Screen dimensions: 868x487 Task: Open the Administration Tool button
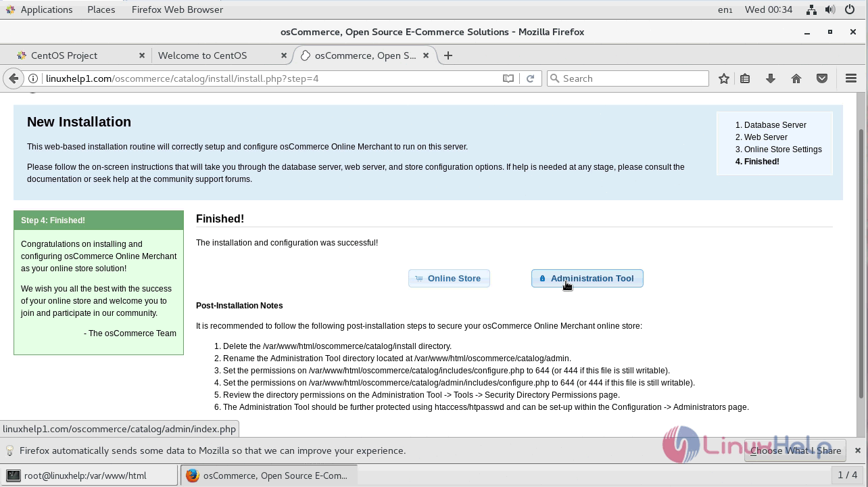(x=587, y=278)
